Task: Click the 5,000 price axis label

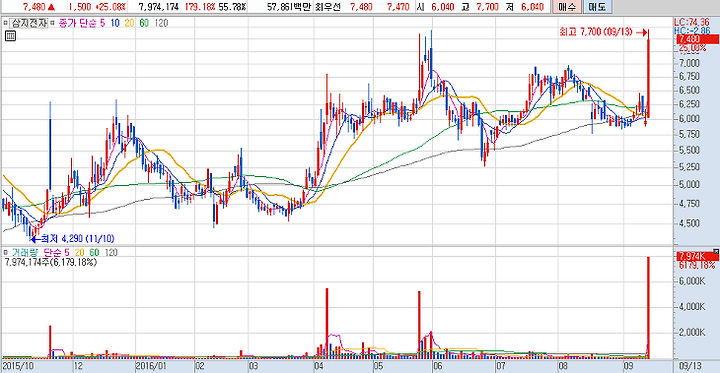Action: [x=688, y=184]
